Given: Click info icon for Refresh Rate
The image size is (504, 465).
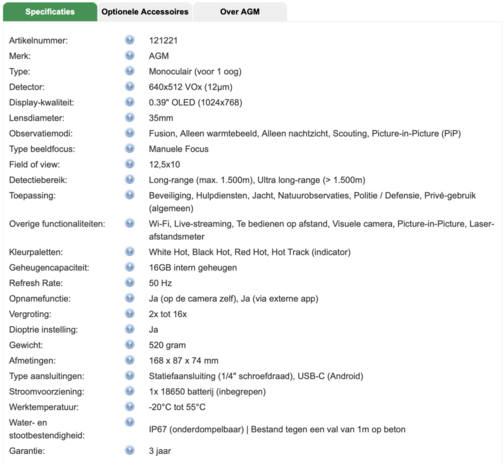Looking at the screenshot, I should click(130, 283).
